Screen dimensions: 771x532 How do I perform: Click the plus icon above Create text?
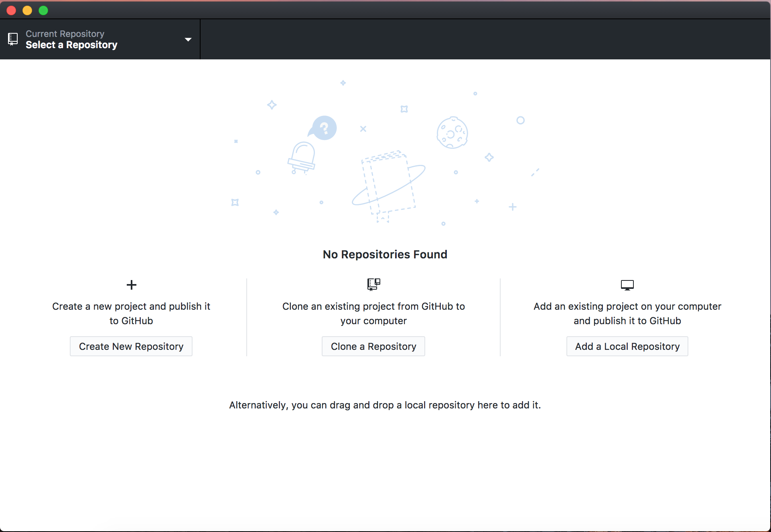coord(131,285)
